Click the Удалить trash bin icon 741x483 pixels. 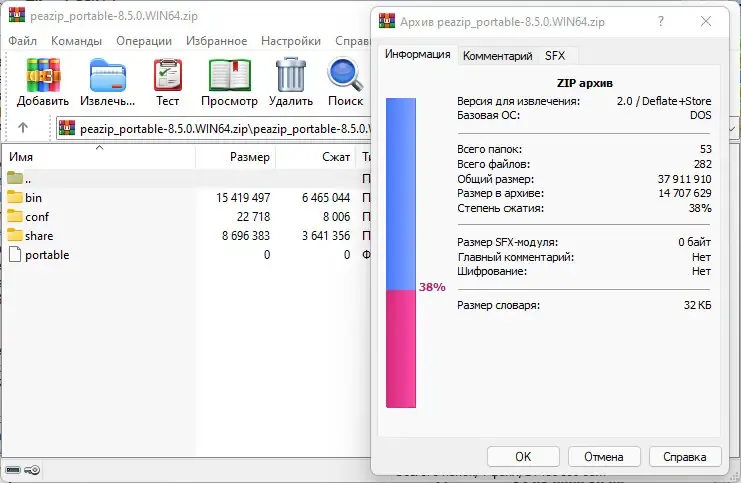[291, 75]
